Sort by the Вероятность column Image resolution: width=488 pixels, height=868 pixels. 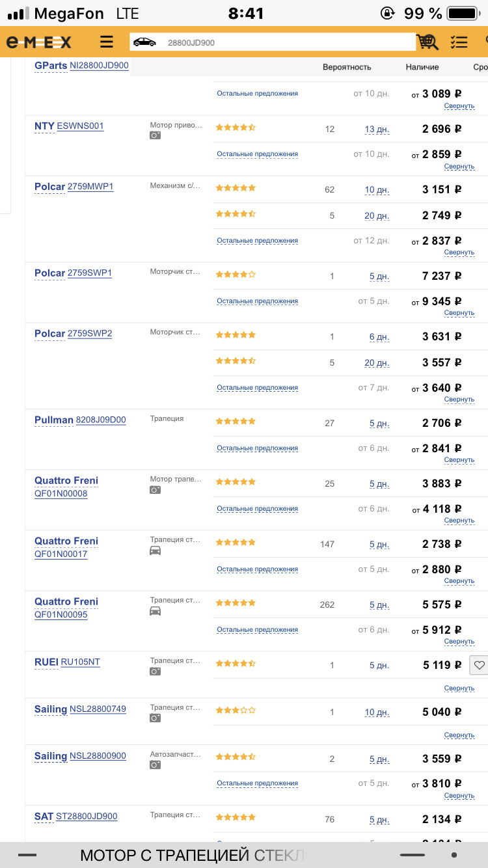tap(347, 67)
